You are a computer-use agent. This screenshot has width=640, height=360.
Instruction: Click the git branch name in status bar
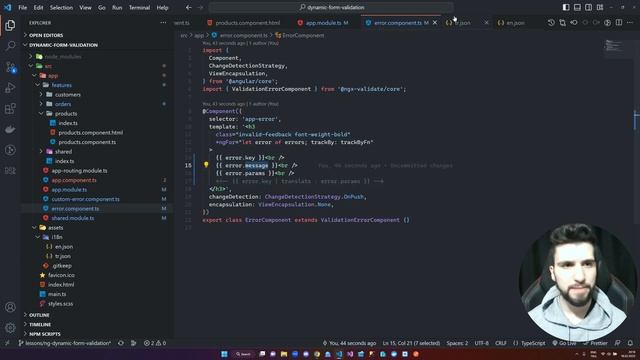[x=65, y=343]
